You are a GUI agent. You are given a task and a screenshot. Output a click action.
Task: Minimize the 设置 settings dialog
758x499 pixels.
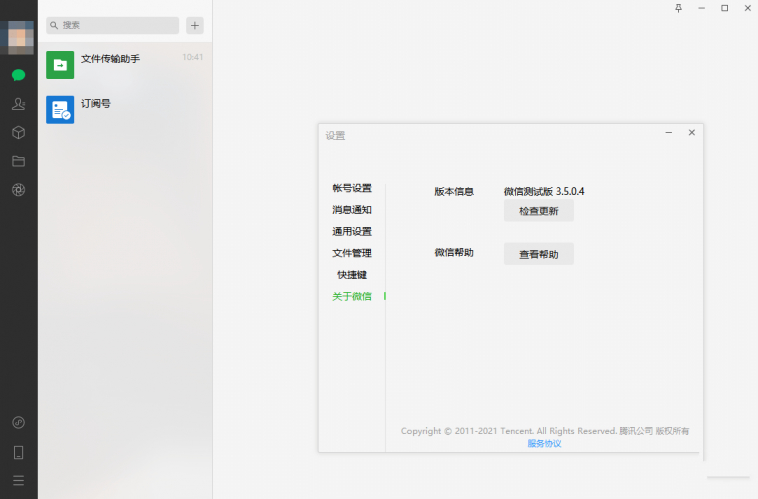(669, 132)
